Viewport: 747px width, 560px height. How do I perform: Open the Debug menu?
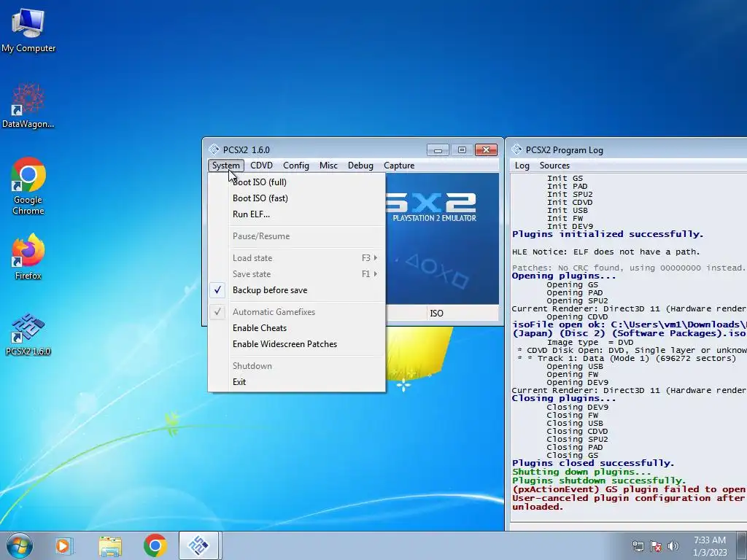360,166
